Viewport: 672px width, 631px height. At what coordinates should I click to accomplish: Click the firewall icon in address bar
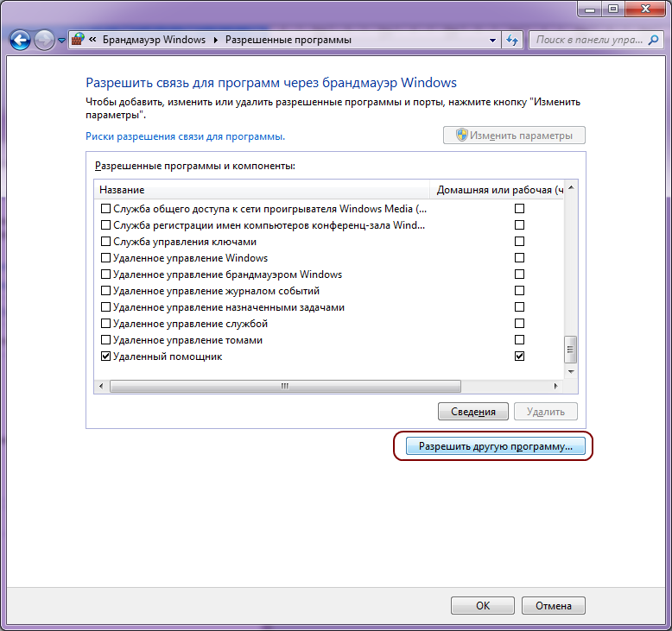tap(78, 40)
